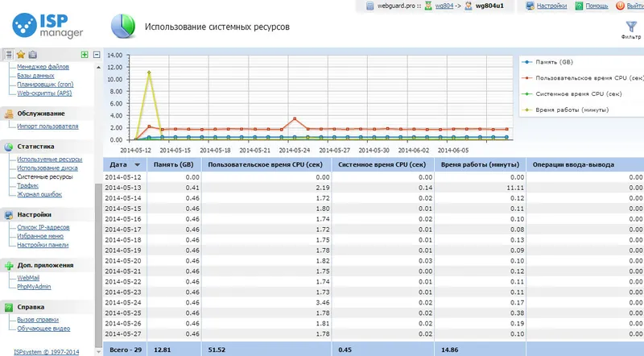The image size is (644, 356).
Task: Click the webguard.pro server icon
Action: tap(370, 6)
